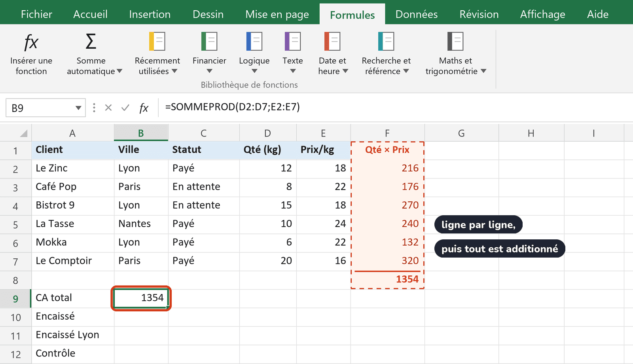
Task: Switch to the Mise en page tab
Action: 277,15
